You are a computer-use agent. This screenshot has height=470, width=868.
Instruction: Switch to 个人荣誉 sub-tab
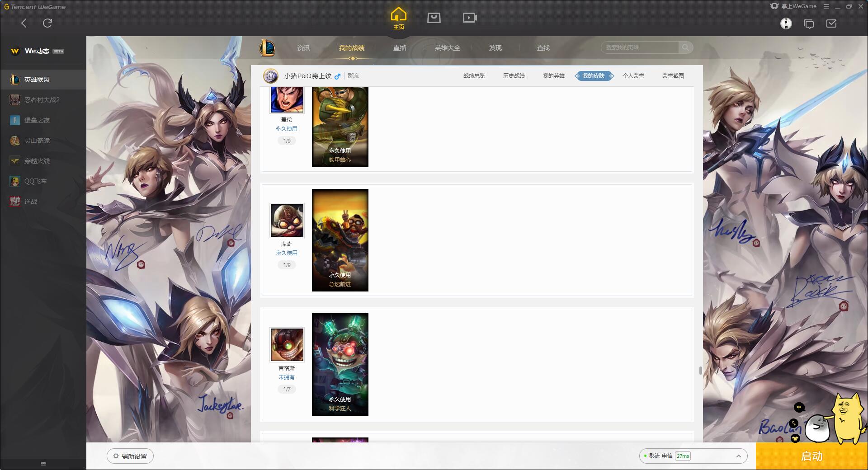coord(633,76)
